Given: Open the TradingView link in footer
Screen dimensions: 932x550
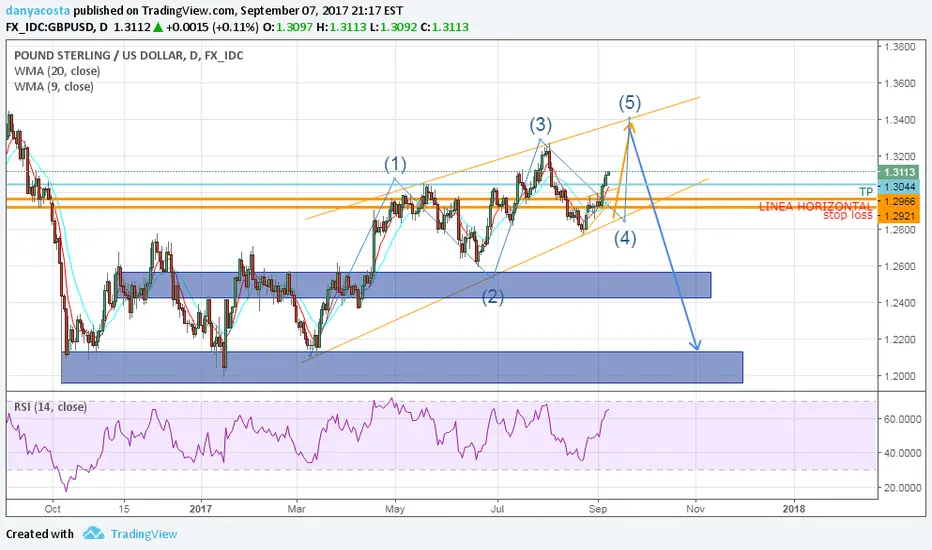Looking at the screenshot, I should (144, 534).
